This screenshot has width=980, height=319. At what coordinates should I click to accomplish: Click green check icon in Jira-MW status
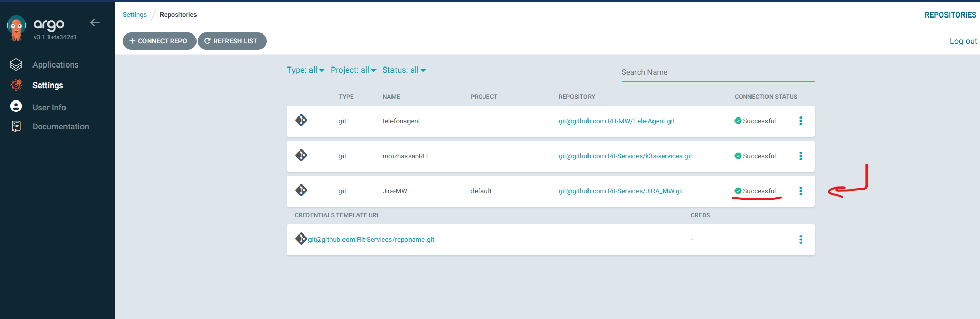tap(738, 191)
